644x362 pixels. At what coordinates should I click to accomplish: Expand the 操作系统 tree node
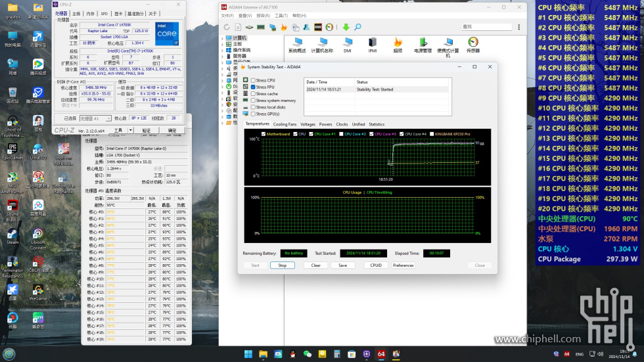click(222, 50)
